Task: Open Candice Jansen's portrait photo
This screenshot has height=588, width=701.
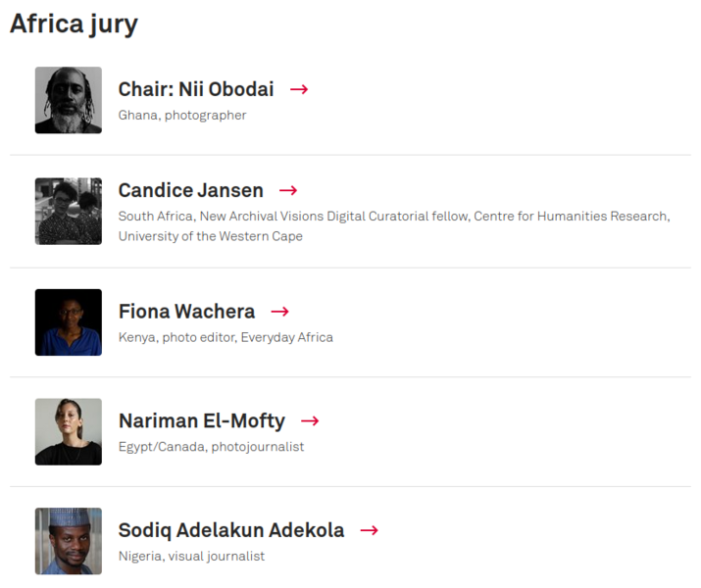Action: (69, 212)
